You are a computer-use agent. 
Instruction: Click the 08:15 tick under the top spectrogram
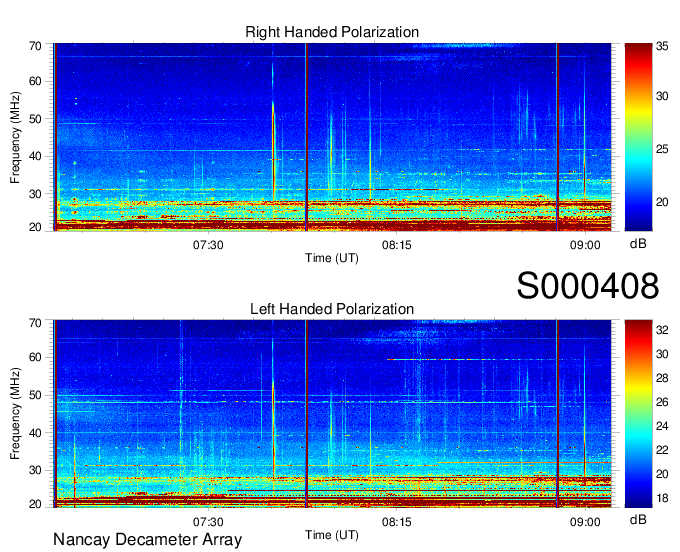click(396, 245)
